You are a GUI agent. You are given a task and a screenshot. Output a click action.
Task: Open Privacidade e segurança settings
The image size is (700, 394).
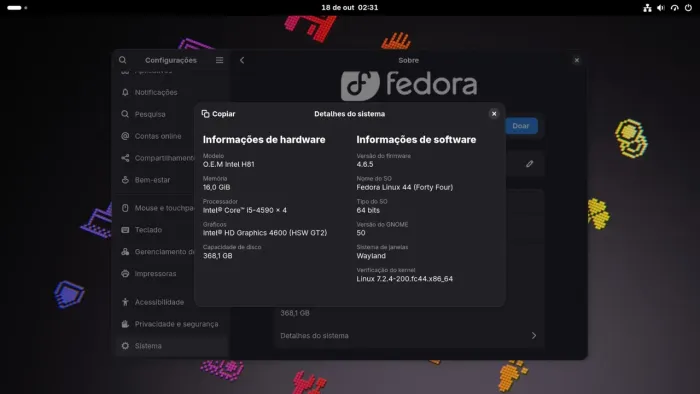point(172,324)
